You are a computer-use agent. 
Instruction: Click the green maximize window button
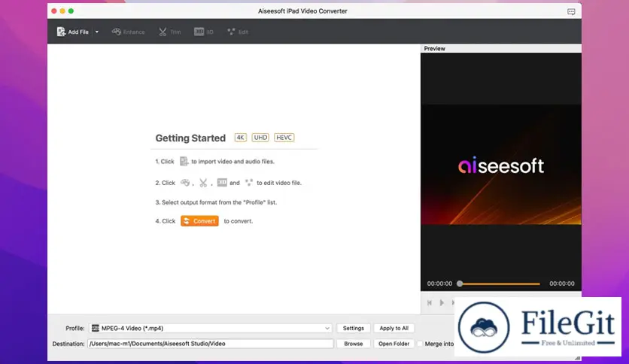[x=71, y=11]
